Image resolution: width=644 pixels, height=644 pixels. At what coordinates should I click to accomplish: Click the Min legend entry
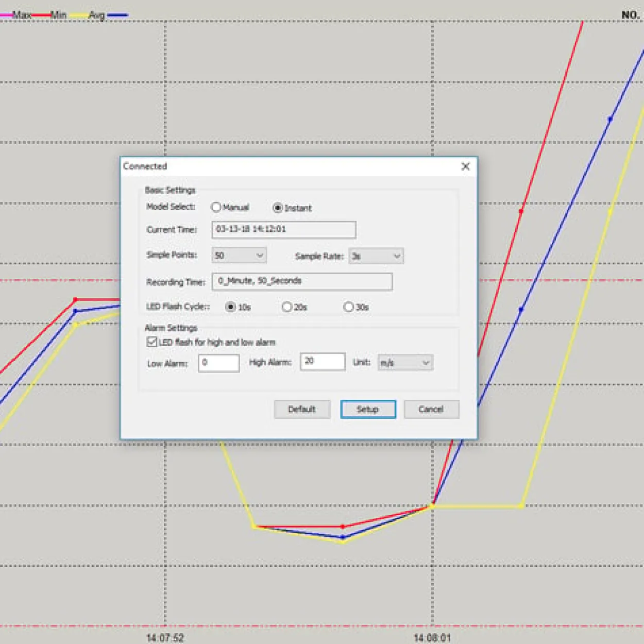pyautogui.click(x=58, y=15)
